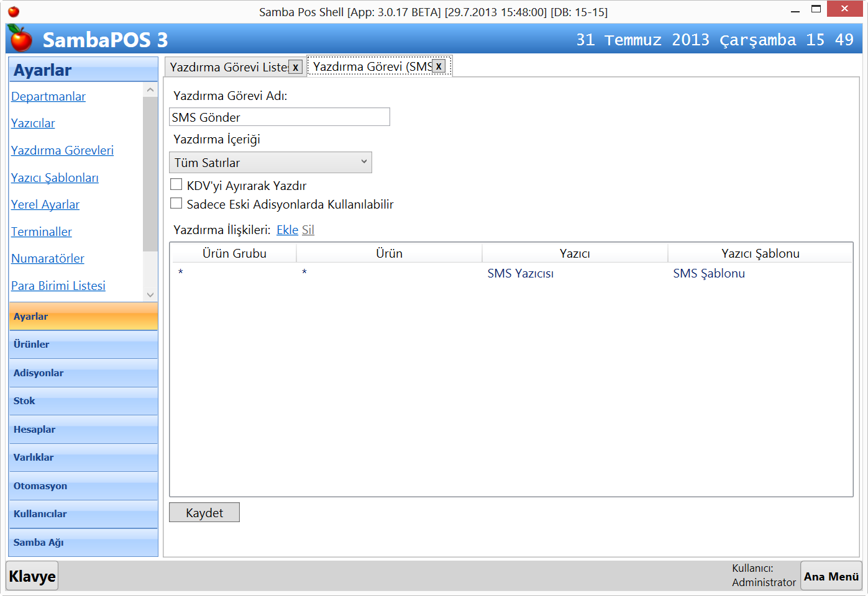Click the Sil link to delete relation
The image size is (868, 596).
point(308,230)
